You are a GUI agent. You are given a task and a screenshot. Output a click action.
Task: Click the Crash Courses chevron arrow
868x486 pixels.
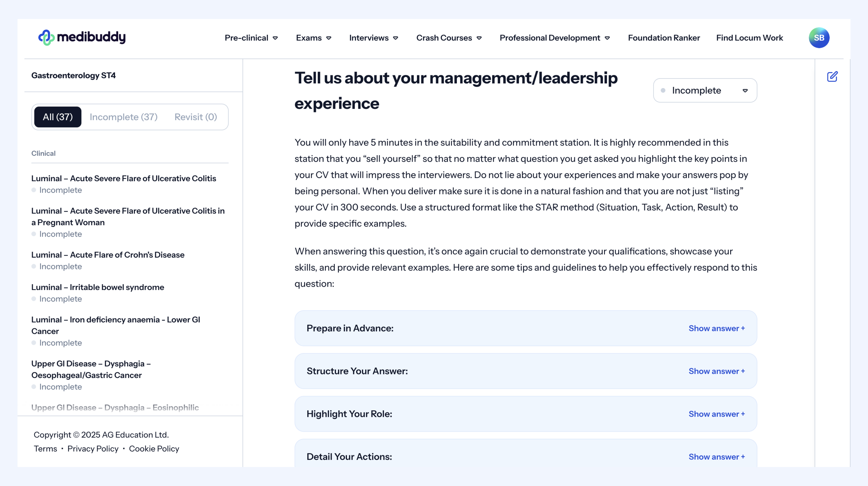(x=479, y=38)
